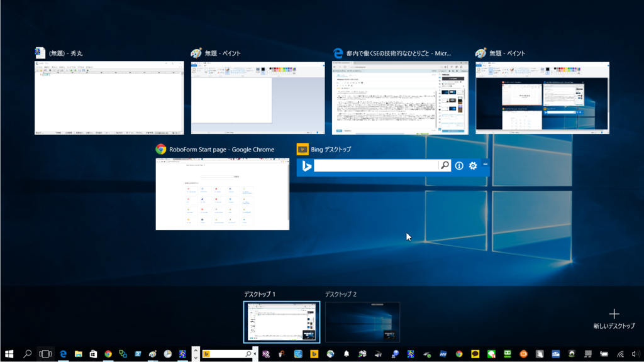Open the Wi-Fi network tray icon
Viewport: 644px width, 362px height.
[x=620, y=354]
